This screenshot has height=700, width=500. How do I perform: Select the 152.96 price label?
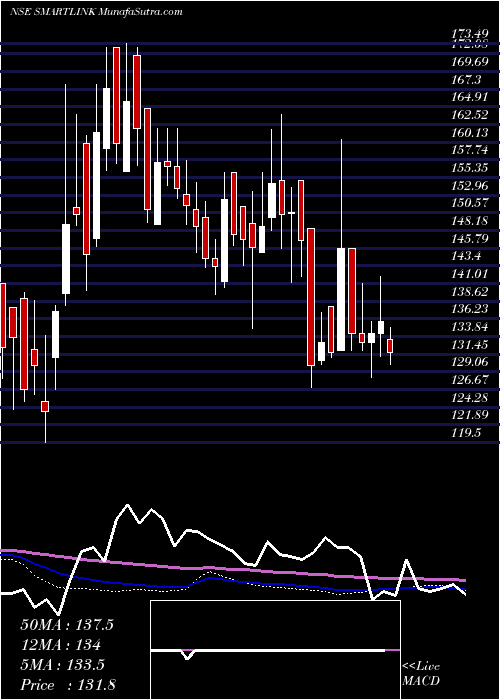coord(470,185)
